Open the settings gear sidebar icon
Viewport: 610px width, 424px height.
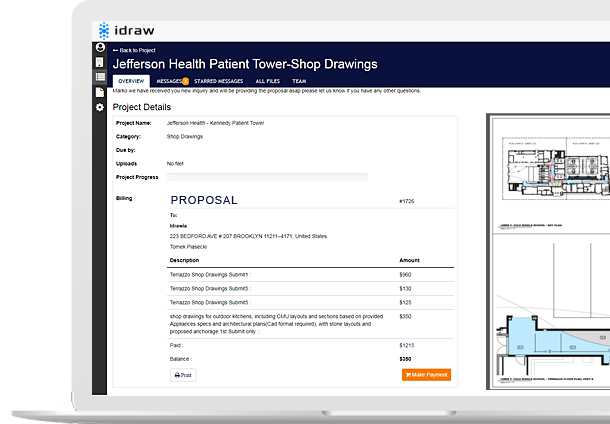point(100,107)
